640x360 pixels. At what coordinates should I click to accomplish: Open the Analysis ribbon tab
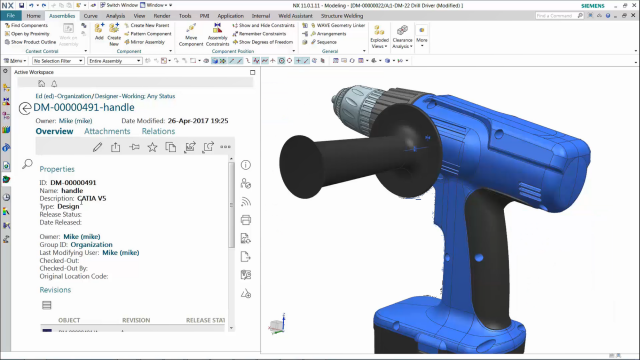click(116, 16)
